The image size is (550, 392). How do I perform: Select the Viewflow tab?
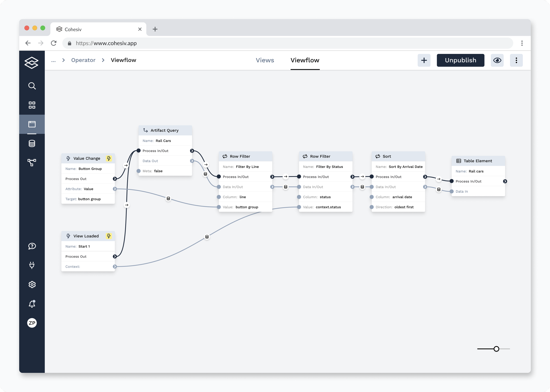pyautogui.click(x=305, y=60)
